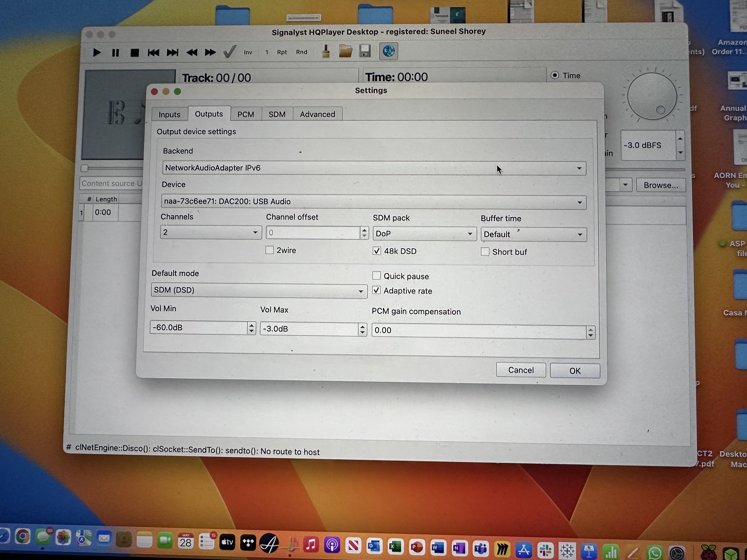
Task: Open Apple TV from the Dock
Action: (227, 542)
